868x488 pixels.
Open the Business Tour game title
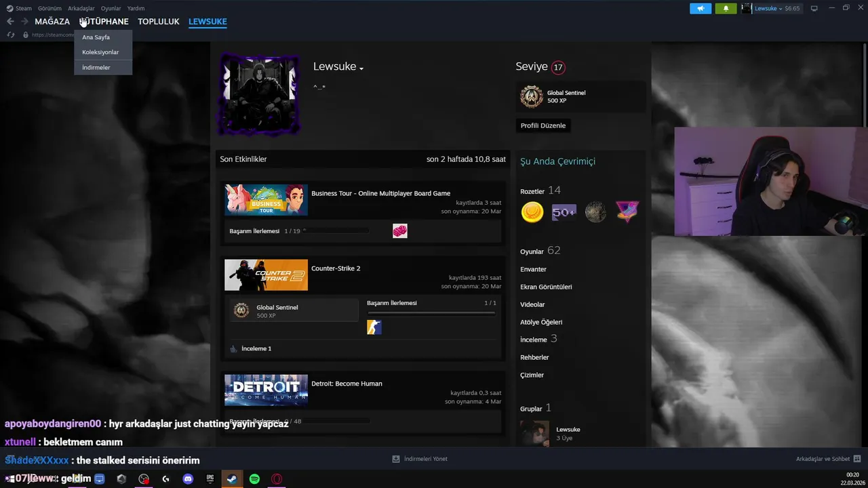(380, 193)
